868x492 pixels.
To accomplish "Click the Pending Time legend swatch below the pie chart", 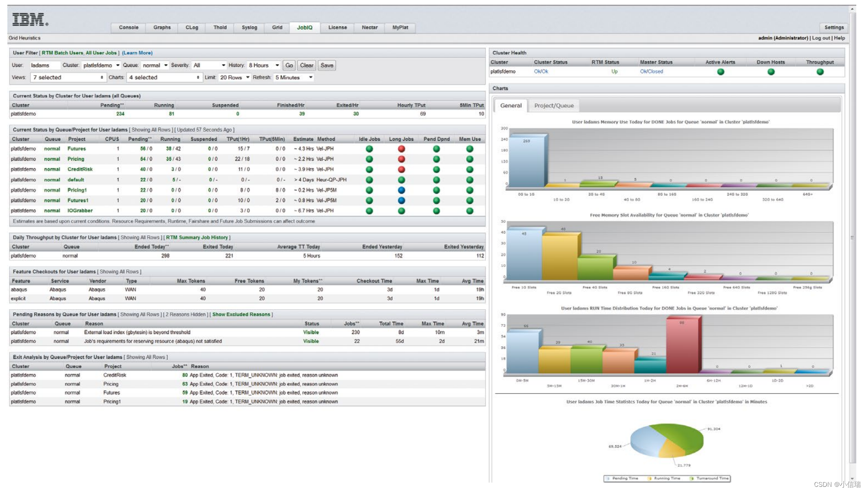I will 607,478.
